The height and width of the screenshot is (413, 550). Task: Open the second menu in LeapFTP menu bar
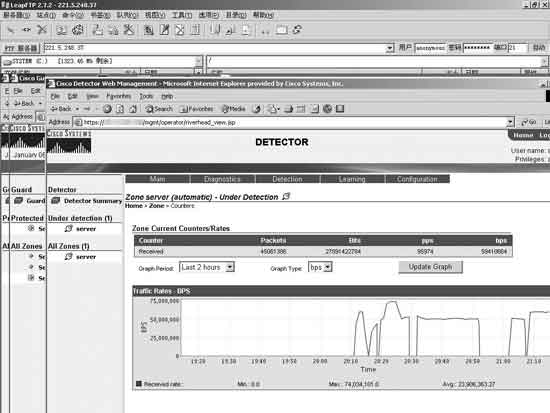point(46,15)
